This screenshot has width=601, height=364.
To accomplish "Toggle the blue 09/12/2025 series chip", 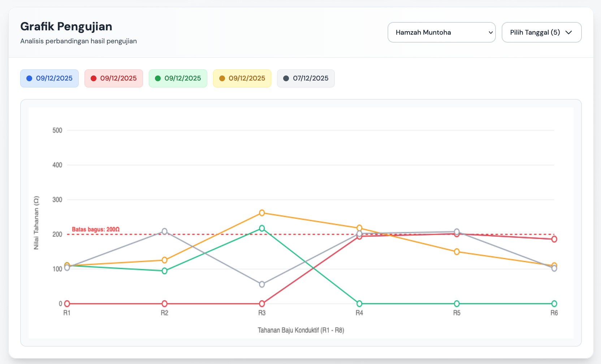I will click(x=49, y=78).
